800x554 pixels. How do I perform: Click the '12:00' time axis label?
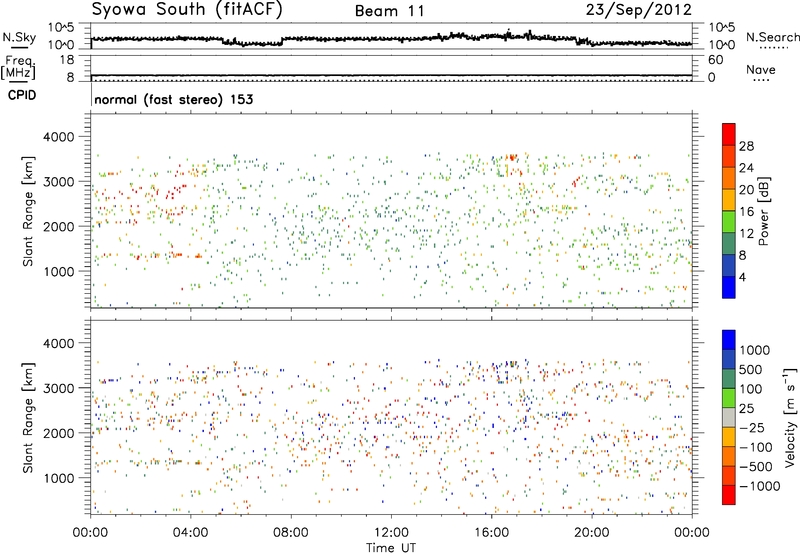[x=391, y=533]
